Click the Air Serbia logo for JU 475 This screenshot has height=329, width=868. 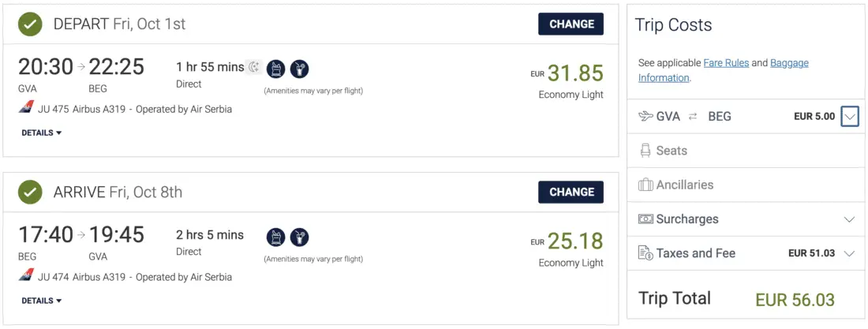[x=26, y=109]
